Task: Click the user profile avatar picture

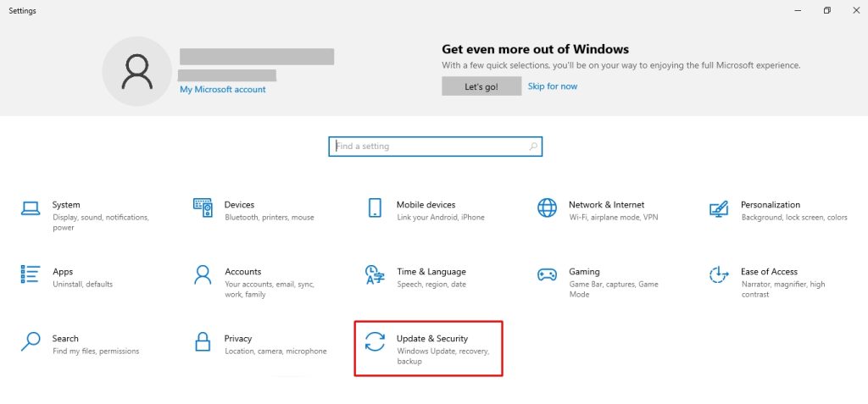Action: tap(136, 71)
